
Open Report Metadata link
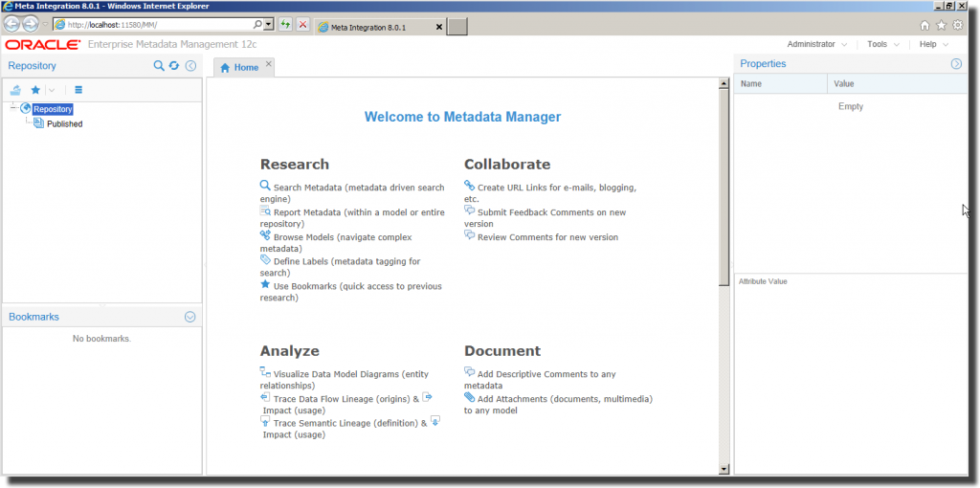(x=352, y=218)
